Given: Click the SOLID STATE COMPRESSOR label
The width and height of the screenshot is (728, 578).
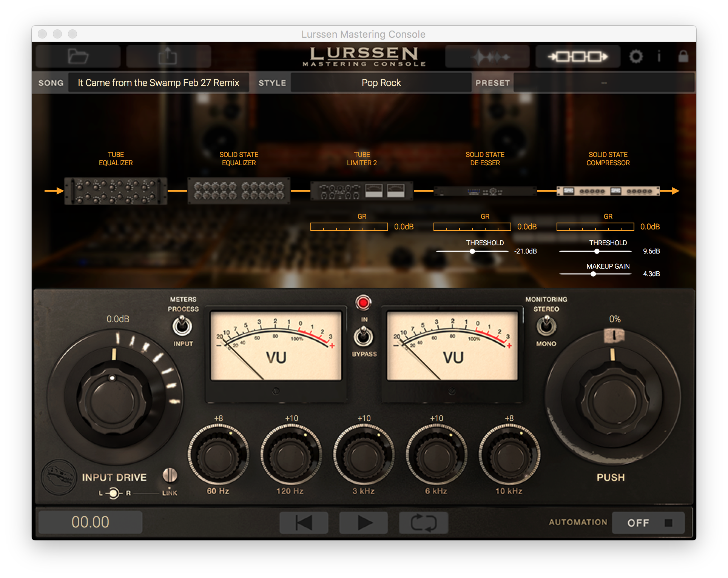Looking at the screenshot, I should pos(608,159).
